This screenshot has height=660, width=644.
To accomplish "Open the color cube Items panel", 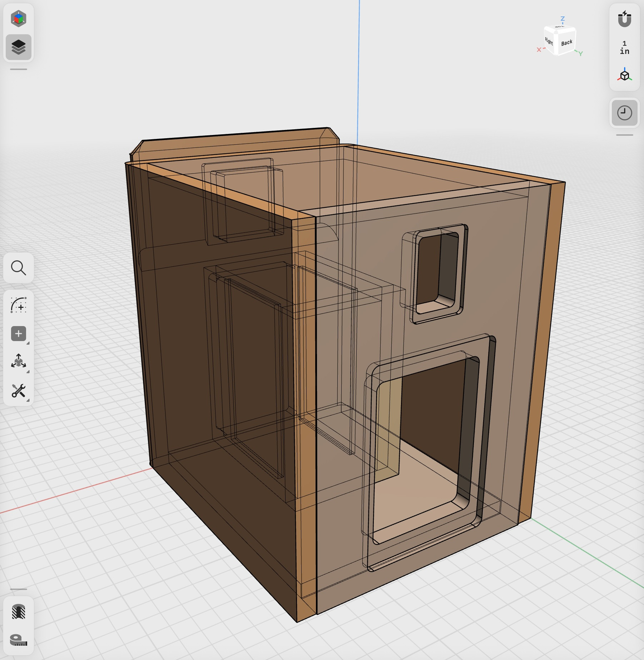I will click(19, 19).
